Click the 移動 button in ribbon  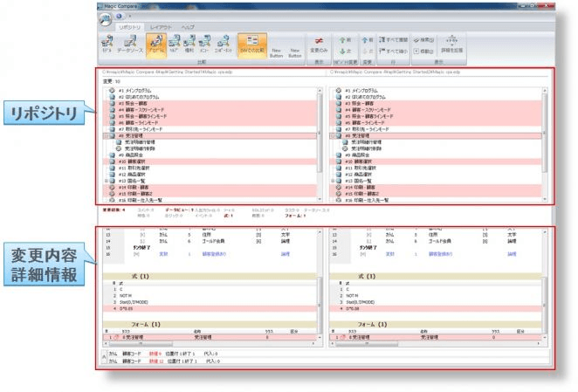(424, 51)
